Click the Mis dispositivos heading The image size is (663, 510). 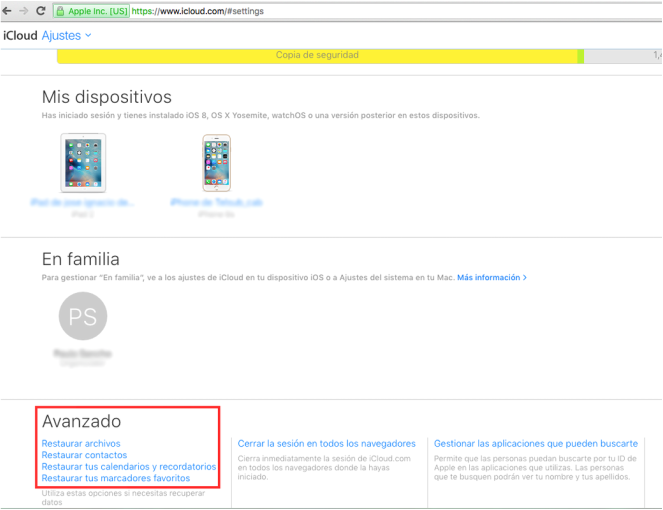pos(107,97)
